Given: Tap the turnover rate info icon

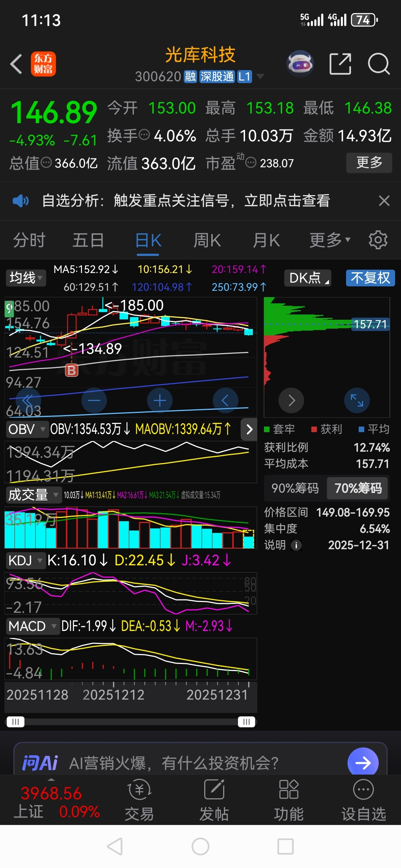Looking at the screenshot, I should click(144, 135).
